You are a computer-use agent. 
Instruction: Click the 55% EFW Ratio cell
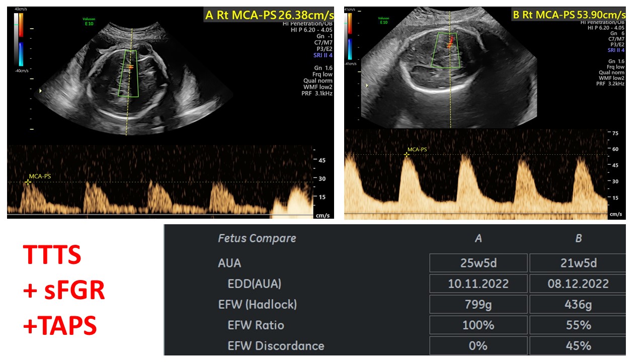click(x=578, y=325)
